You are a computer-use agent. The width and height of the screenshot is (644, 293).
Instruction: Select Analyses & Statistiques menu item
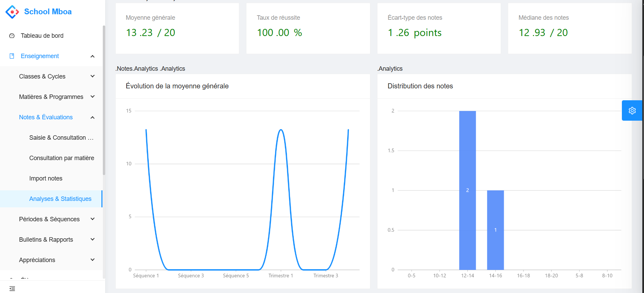[x=60, y=199]
